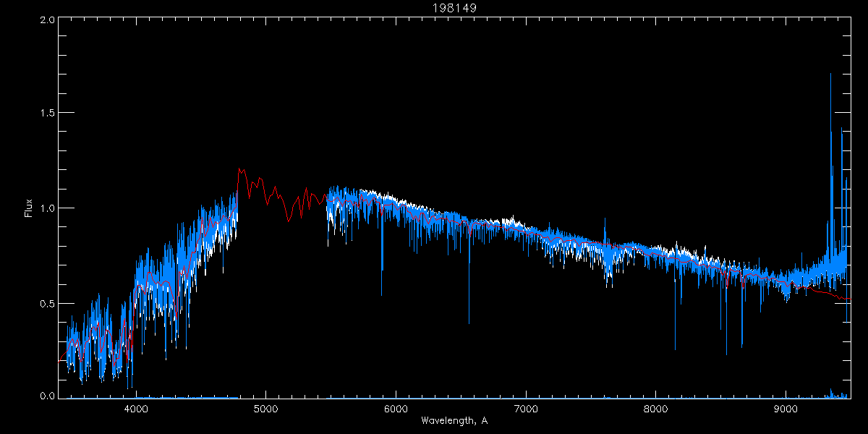The width and height of the screenshot is (868, 434).
Task: Click the Wavelength, A axis label
Action: [x=454, y=420]
